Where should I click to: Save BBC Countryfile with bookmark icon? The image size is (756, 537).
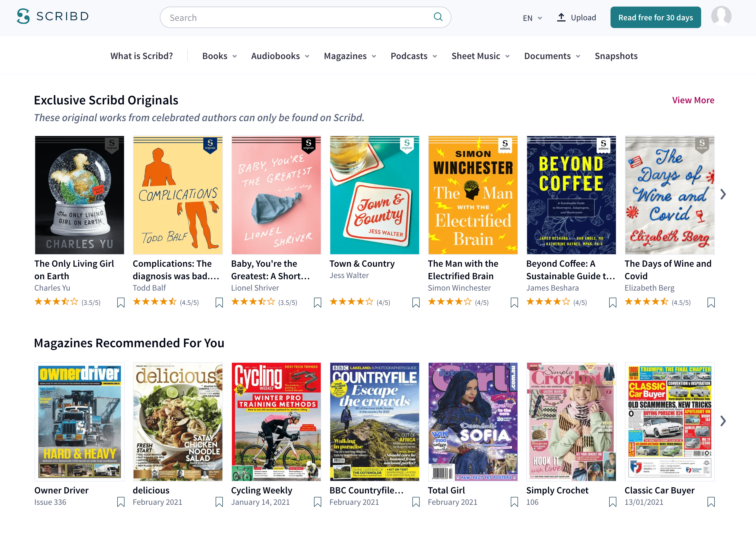click(x=416, y=502)
